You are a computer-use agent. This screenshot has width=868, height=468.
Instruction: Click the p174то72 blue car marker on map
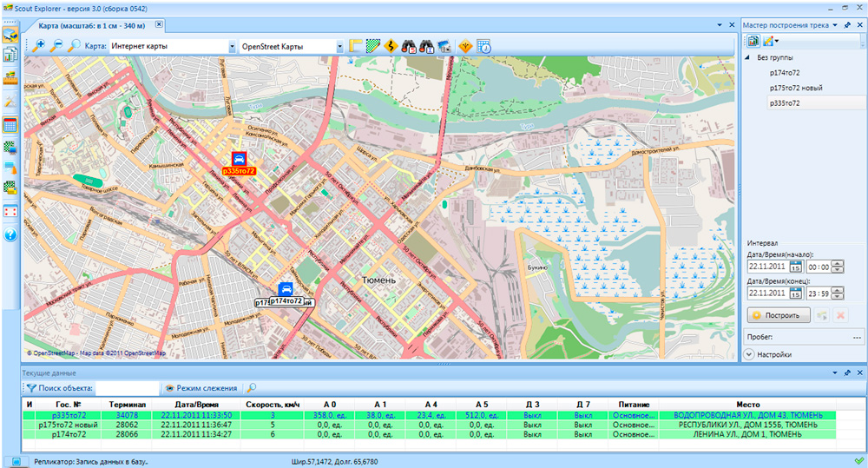point(286,289)
